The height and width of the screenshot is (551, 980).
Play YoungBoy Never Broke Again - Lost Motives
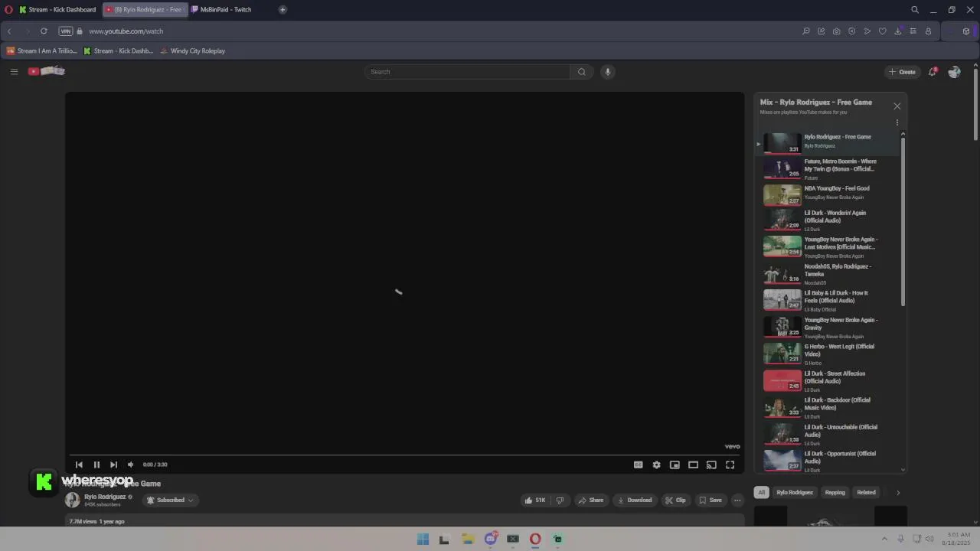pos(827,247)
